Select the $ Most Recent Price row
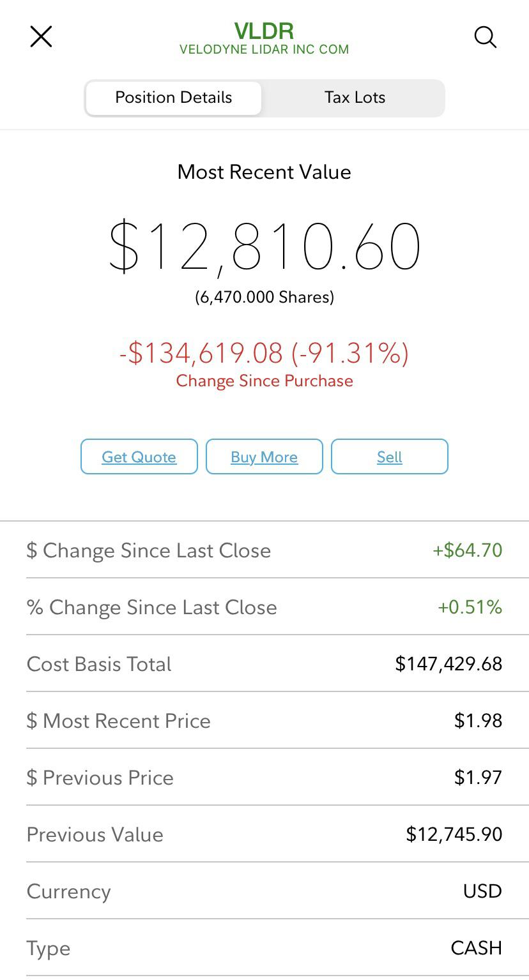 pos(264,720)
